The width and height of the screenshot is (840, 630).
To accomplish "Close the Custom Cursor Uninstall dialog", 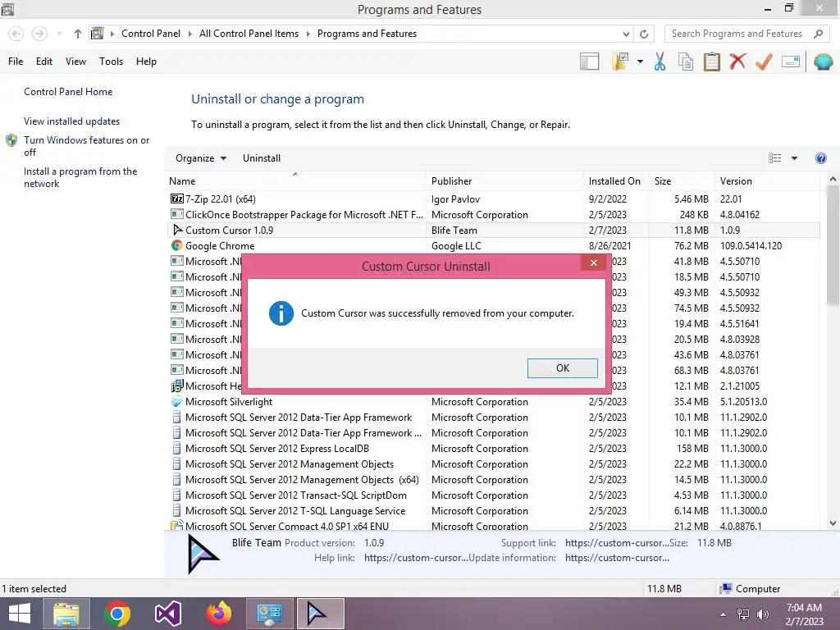I will (594, 262).
